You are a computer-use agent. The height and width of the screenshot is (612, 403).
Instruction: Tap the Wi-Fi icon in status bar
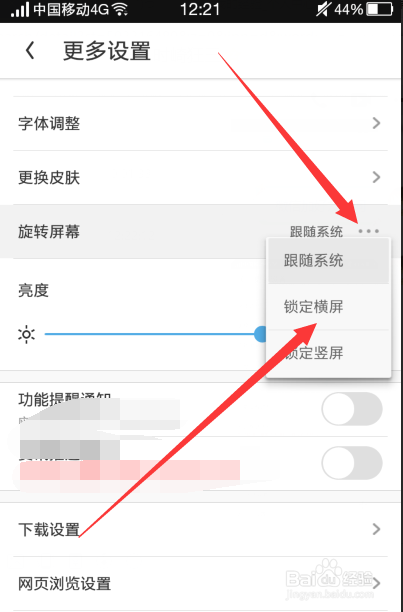click(120, 9)
